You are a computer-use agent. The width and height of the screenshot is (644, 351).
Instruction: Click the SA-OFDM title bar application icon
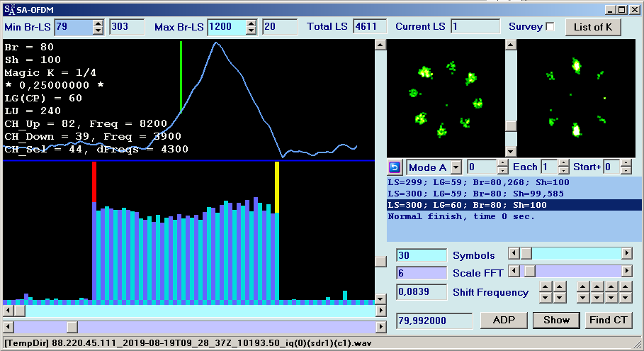pos(9,9)
